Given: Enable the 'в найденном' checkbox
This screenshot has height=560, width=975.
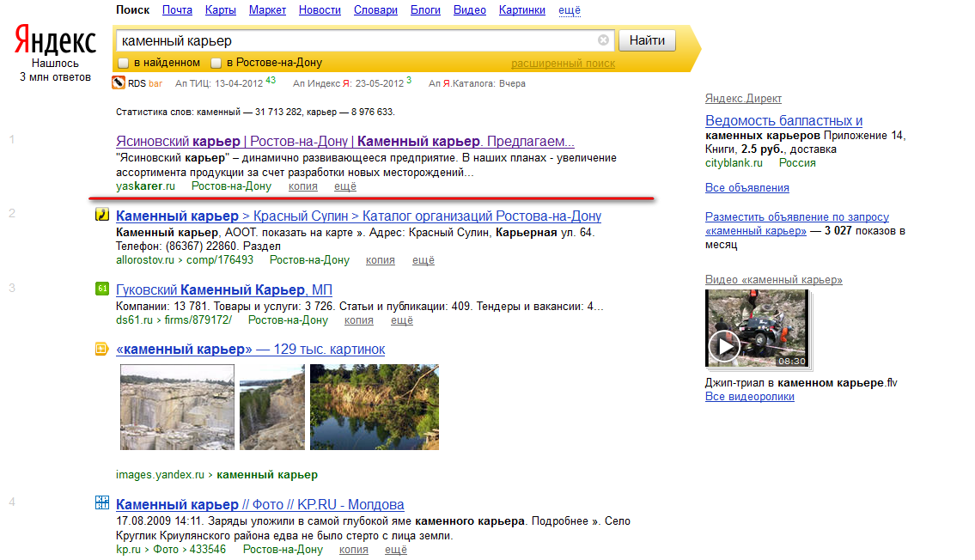Looking at the screenshot, I should pyautogui.click(x=123, y=63).
